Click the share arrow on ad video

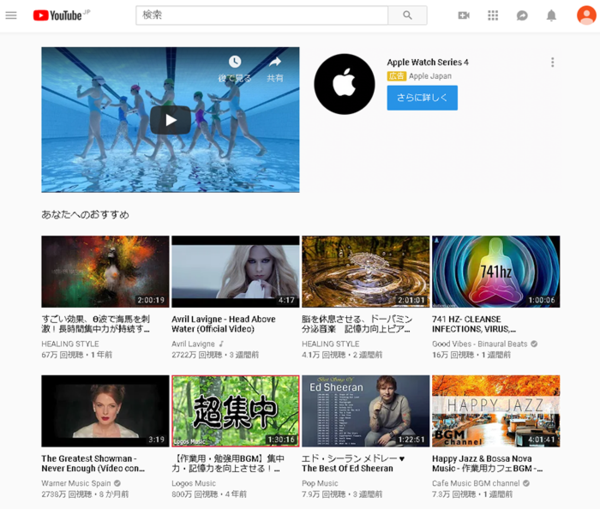[x=275, y=62]
